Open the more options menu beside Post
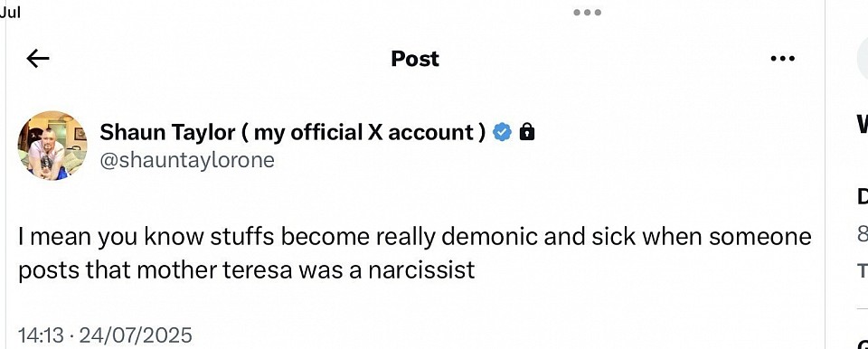 (783, 58)
